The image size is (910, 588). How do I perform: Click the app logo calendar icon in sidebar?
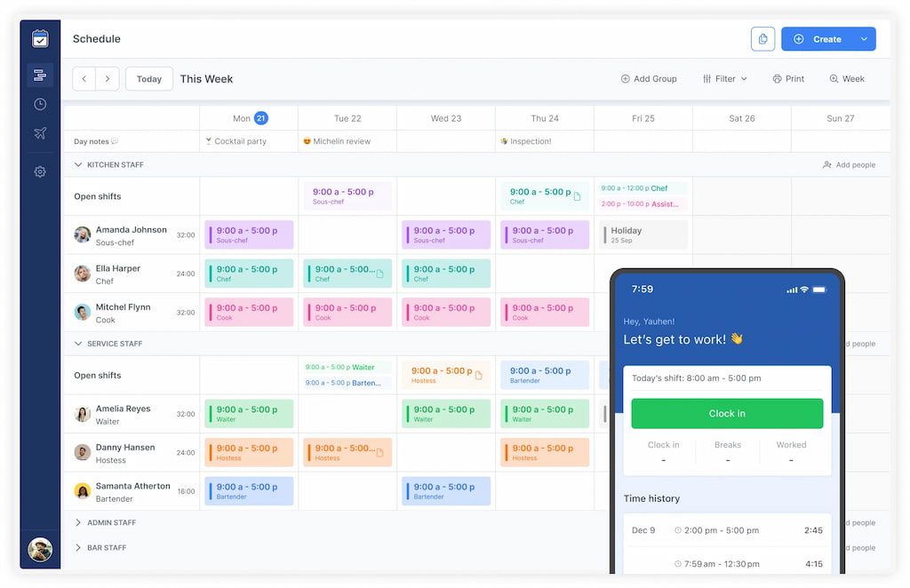(40, 39)
